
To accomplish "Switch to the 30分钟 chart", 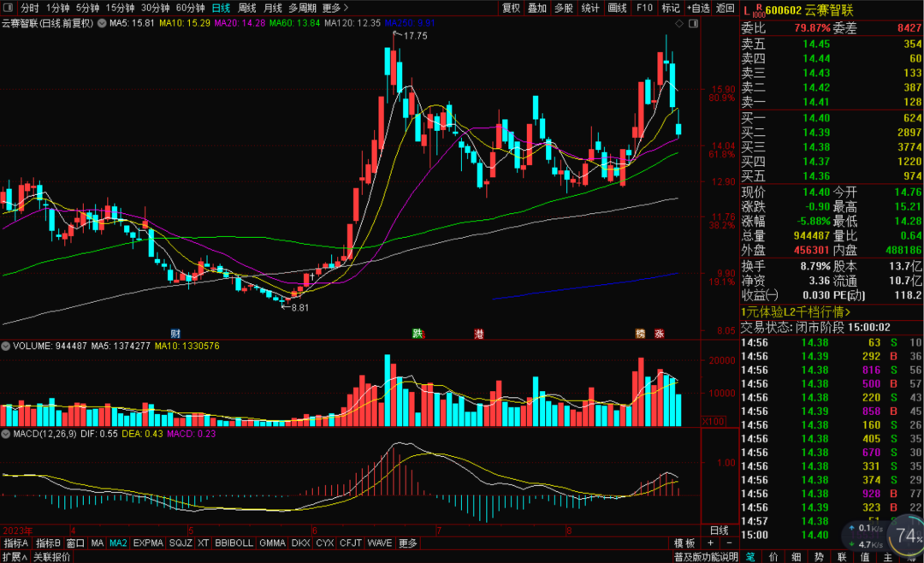I will [x=155, y=9].
